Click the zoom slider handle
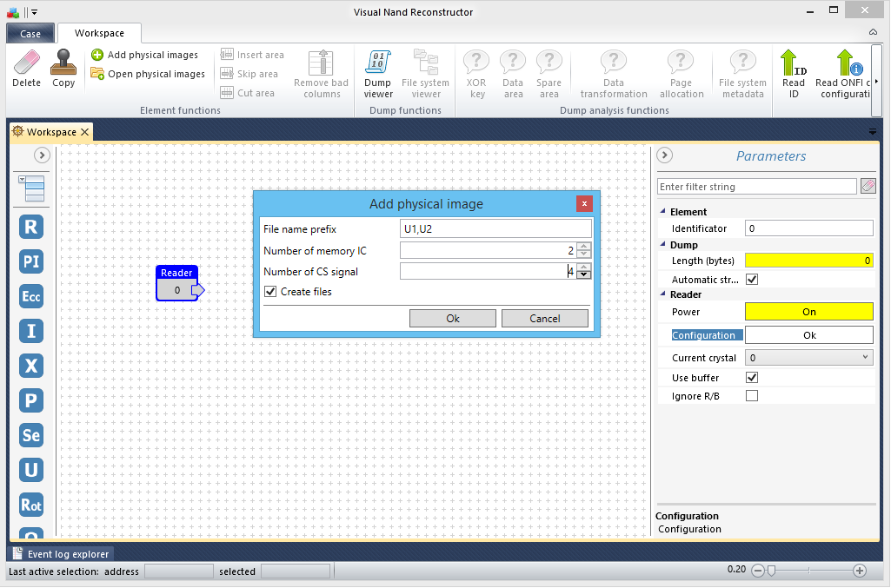Image resolution: width=891 pixels, height=588 pixels. coord(771,571)
